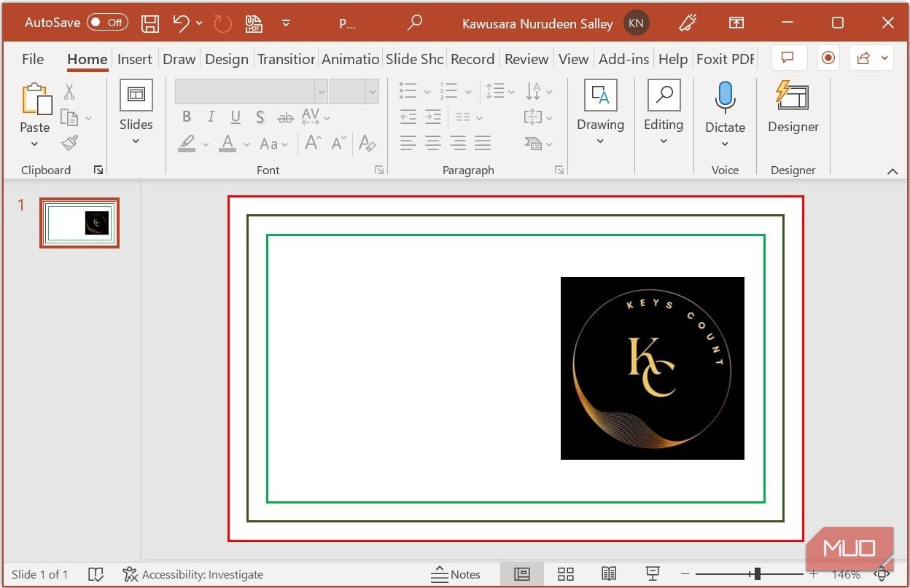Click the Cut scissors icon
The height and width of the screenshot is (588, 910).
(69, 92)
